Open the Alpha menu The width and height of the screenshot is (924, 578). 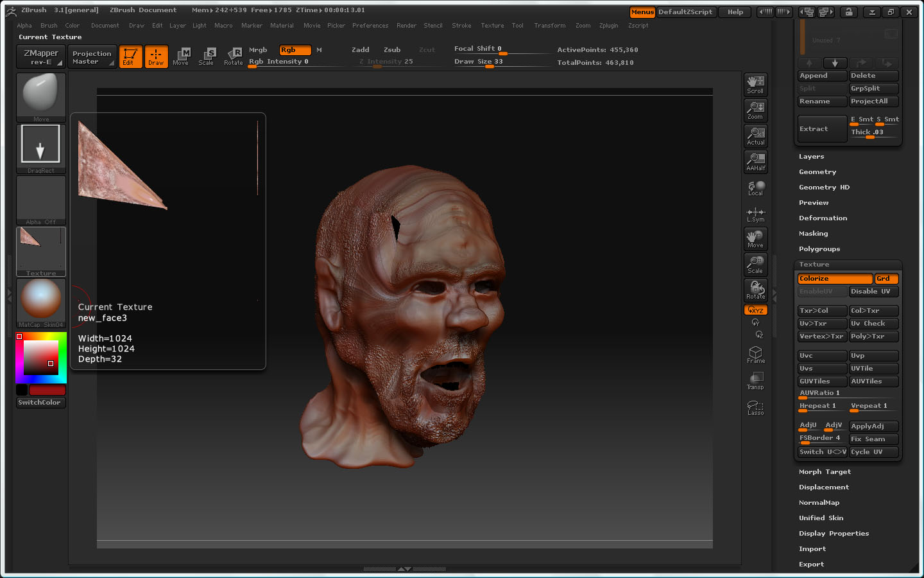[x=24, y=26]
